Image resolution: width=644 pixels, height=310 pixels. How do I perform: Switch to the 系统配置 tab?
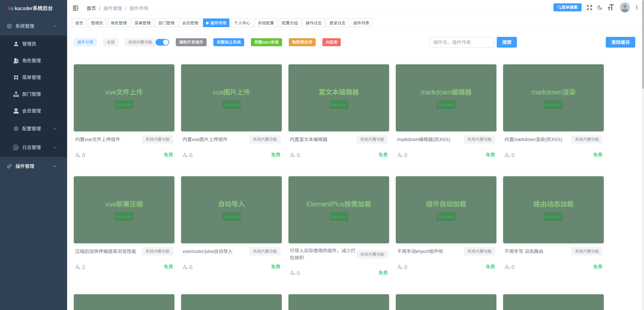pos(266,23)
